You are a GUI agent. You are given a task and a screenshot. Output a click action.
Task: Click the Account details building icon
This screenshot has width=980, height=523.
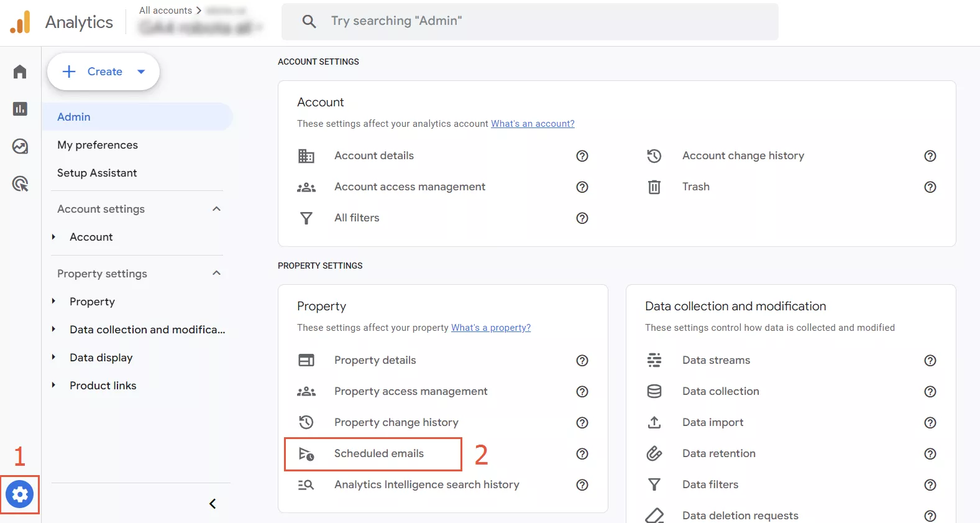306,155
